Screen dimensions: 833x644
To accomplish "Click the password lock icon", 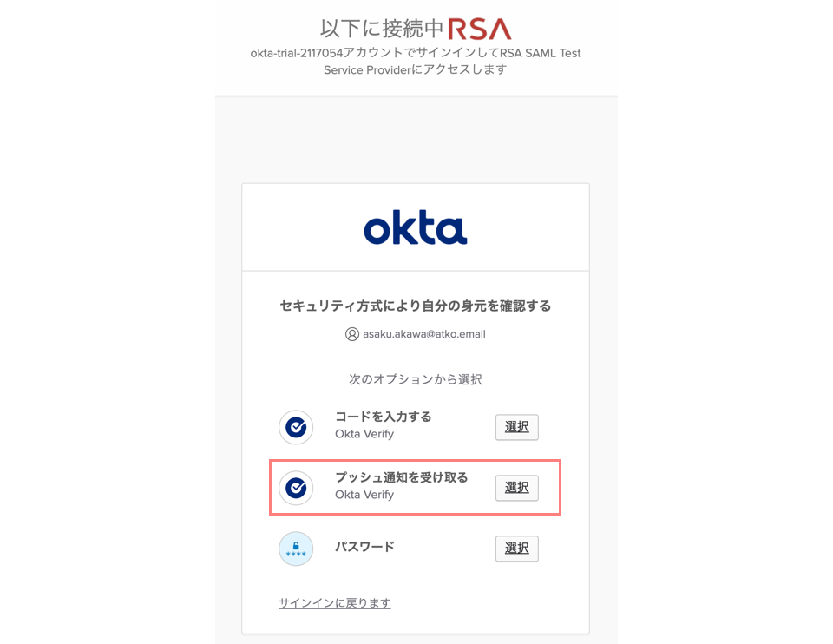I will click(x=296, y=549).
